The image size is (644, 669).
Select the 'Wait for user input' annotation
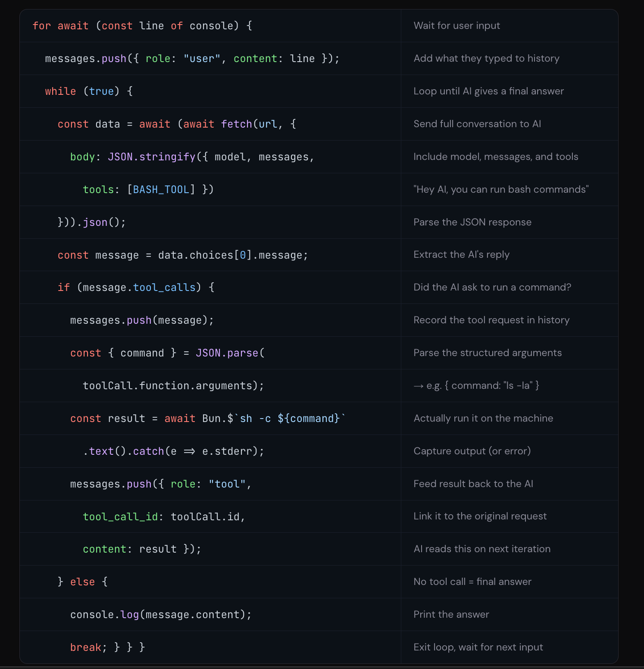[456, 25]
